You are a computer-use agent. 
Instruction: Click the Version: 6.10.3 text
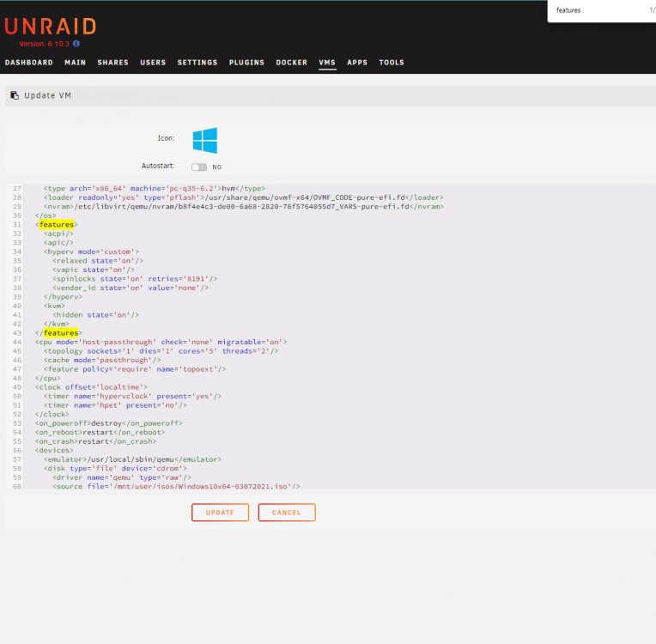(44, 44)
